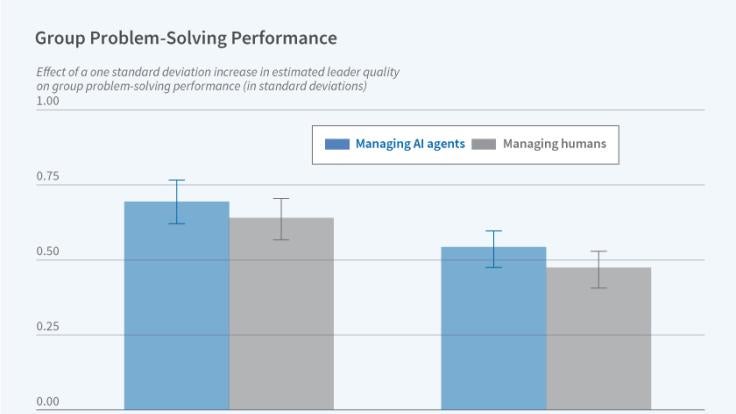Click the 1.00 y-axis label

tap(47, 101)
